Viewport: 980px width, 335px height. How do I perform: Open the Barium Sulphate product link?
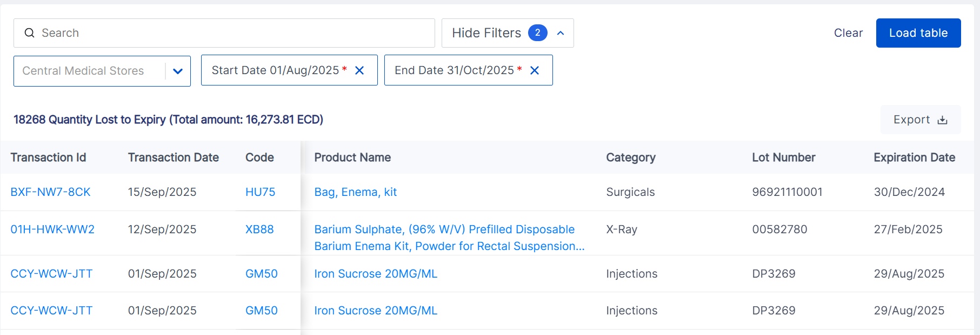point(444,229)
